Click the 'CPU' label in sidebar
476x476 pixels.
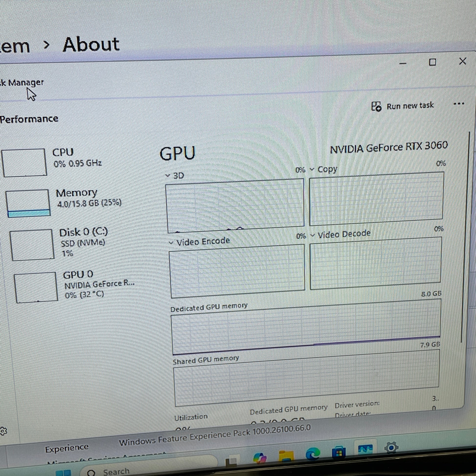63,152
